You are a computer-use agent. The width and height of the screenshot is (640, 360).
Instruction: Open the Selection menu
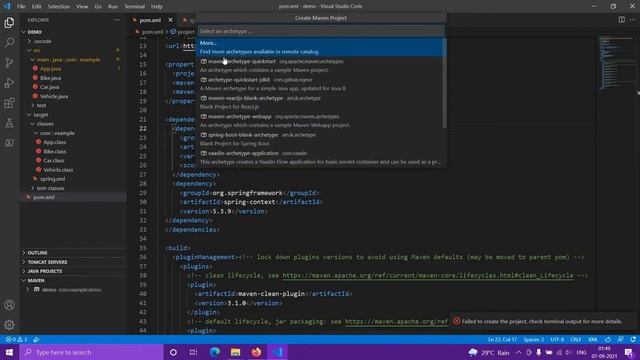point(58,7)
